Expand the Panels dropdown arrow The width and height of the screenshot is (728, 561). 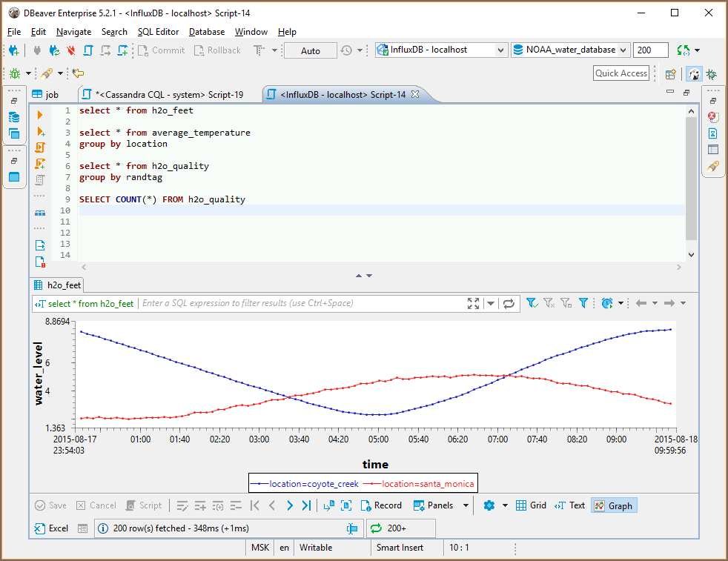point(466,505)
